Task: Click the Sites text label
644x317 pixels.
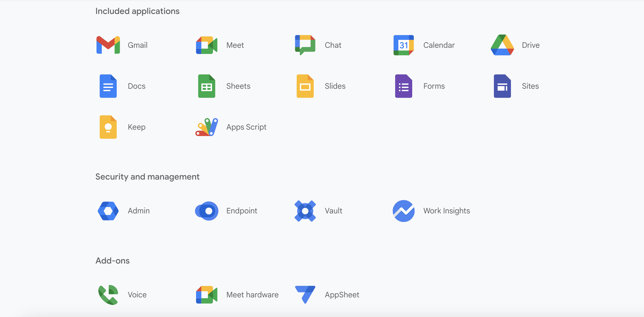Action: [x=530, y=86]
